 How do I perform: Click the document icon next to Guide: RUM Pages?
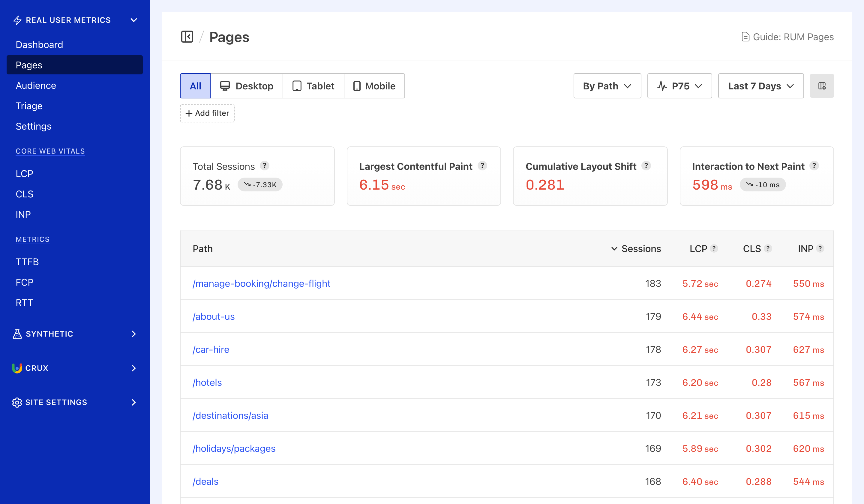click(745, 37)
